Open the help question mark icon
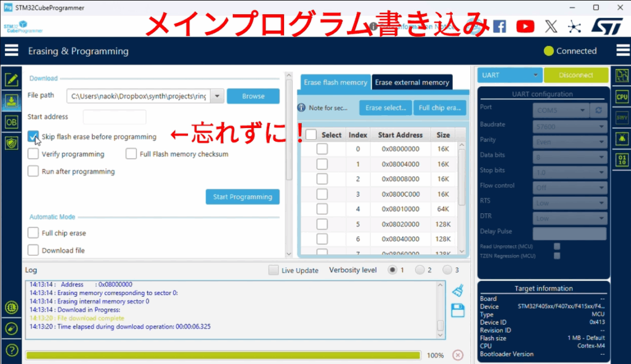Viewport: 631px width, 364px height. (x=12, y=350)
